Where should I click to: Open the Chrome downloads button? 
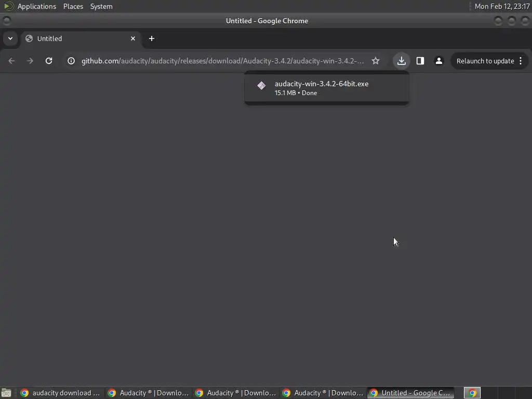tap(402, 61)
